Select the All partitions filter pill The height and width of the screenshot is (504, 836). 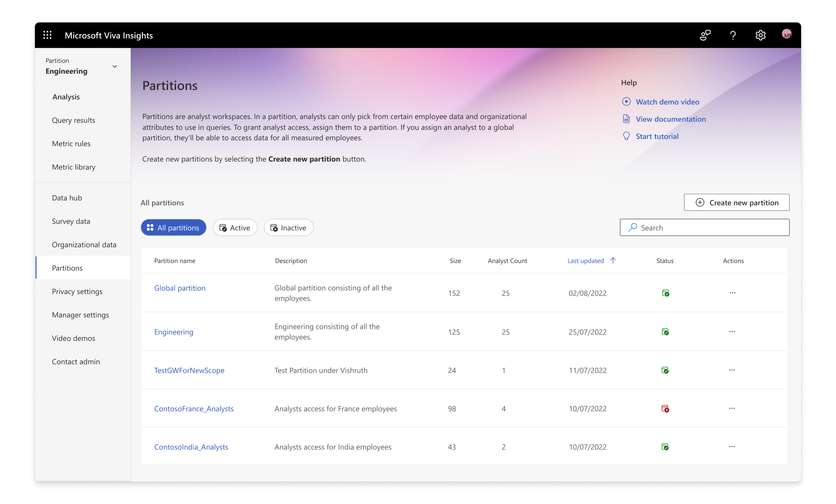point(173,227)
